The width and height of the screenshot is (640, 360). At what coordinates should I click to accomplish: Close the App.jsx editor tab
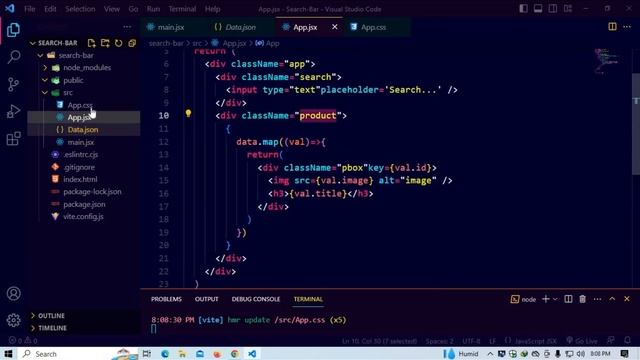(x=335, y=27)
